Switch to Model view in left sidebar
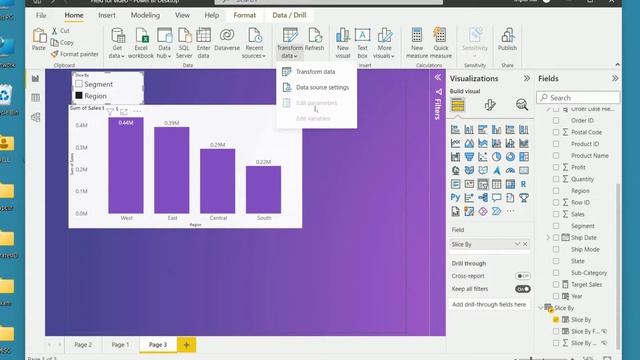The width and height of the screenshot is (640, 360). click(36, 117)
